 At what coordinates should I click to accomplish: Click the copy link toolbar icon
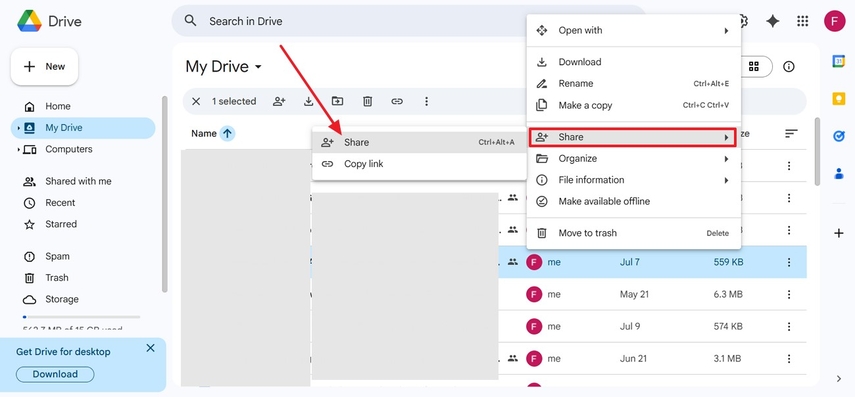coord(397,101)
